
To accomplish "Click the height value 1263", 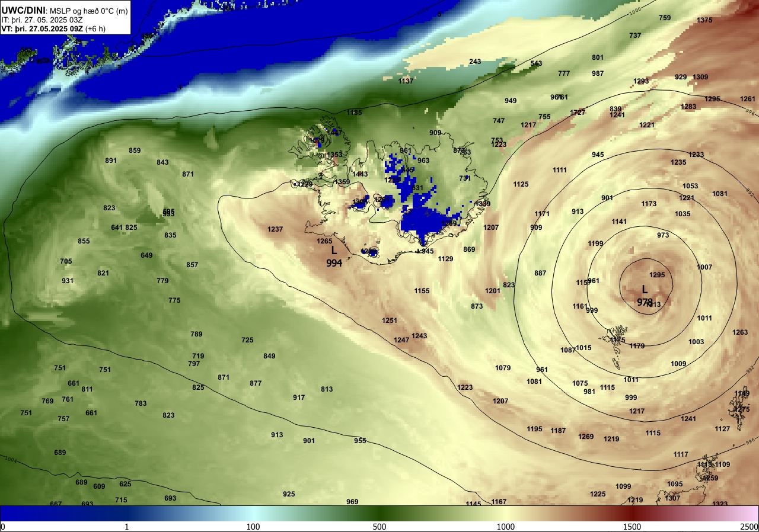I will [x=740, y=332].
